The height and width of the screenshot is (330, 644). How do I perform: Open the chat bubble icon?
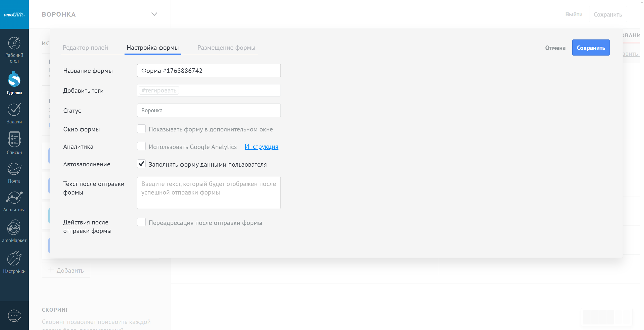pos(14,316)
